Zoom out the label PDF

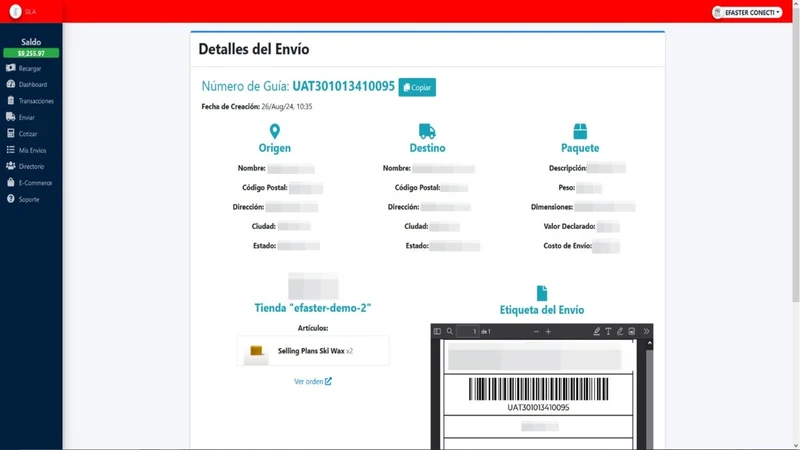tap(536, 332)
